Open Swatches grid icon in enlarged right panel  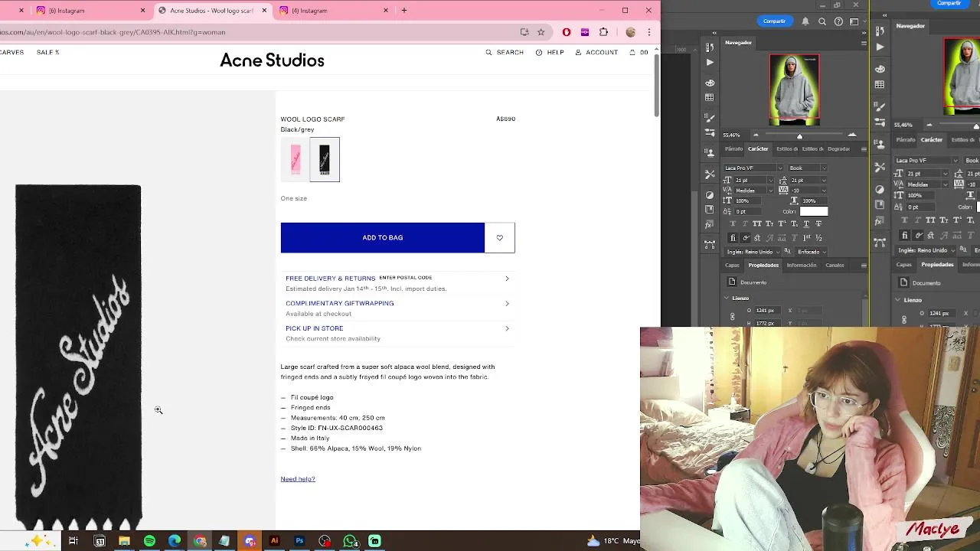tap(880, 85)
